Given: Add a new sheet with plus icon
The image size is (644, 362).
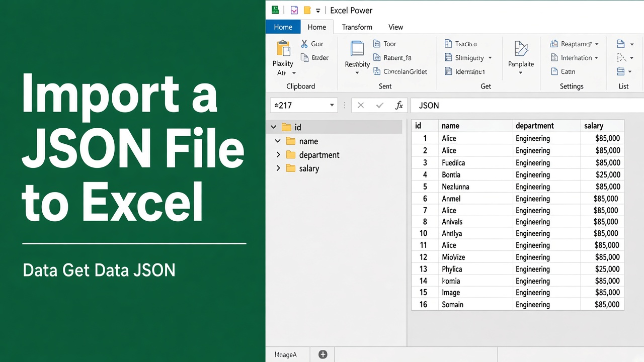Looking at the screenshot, I should coord(323,354).
